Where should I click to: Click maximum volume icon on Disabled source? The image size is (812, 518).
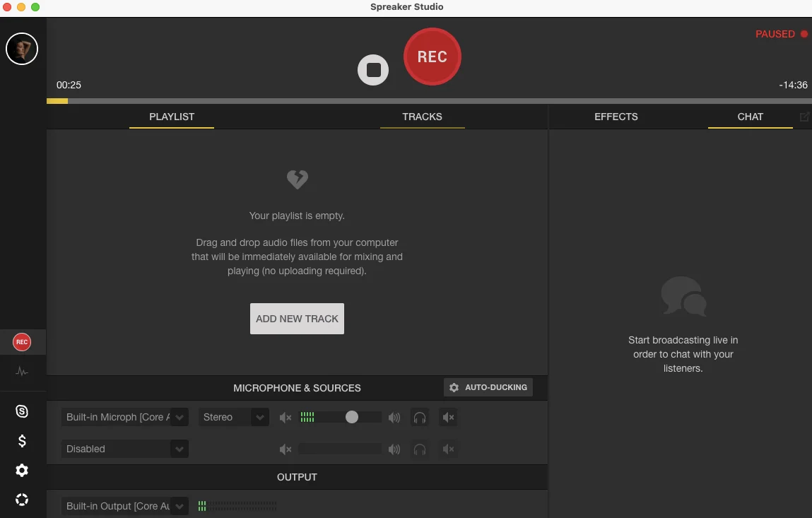click(394, 449)
